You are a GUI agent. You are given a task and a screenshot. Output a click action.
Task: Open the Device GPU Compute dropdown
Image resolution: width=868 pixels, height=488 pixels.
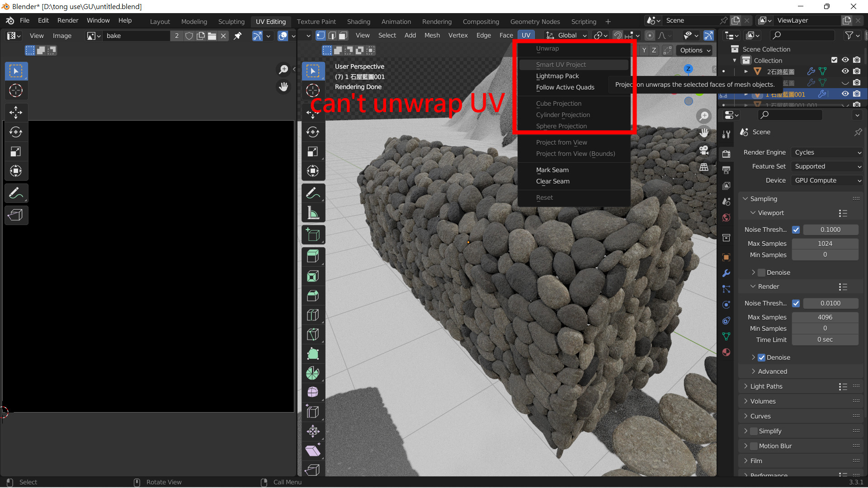click(827, 180)
